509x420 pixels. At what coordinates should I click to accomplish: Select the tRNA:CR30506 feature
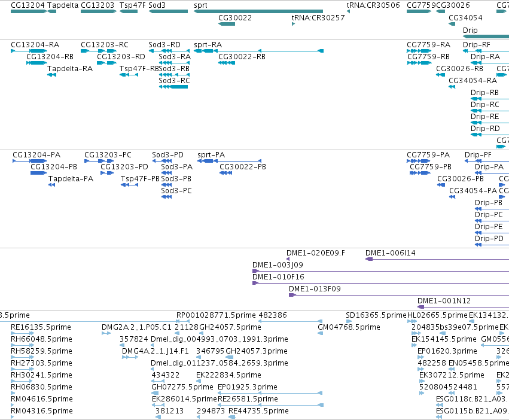point(348,11)
